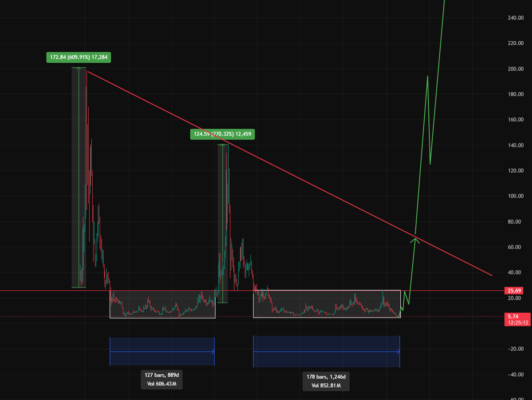Screen dimensions: 532x400
Task: Select the green label showing 172.84 (609.91%)
Action: 78,58
